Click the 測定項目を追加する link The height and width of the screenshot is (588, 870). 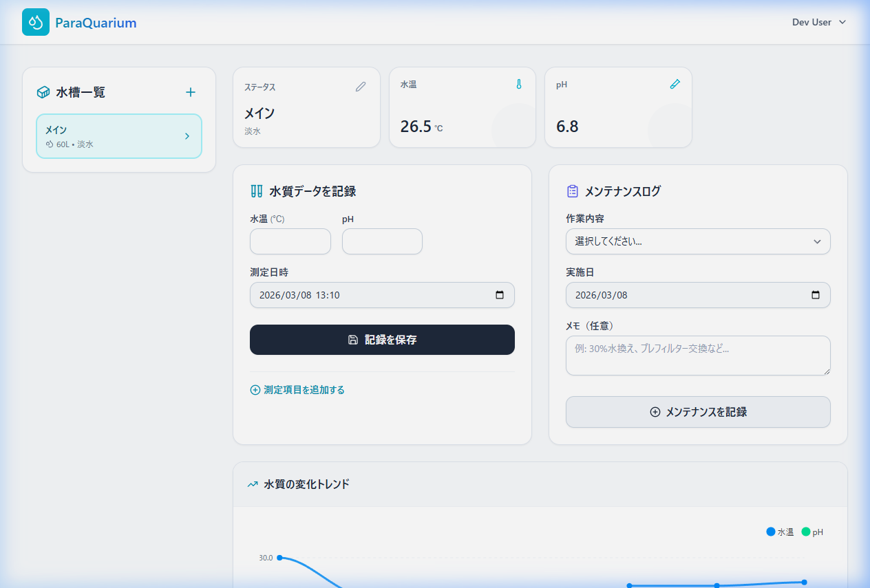tap(297, 390)
